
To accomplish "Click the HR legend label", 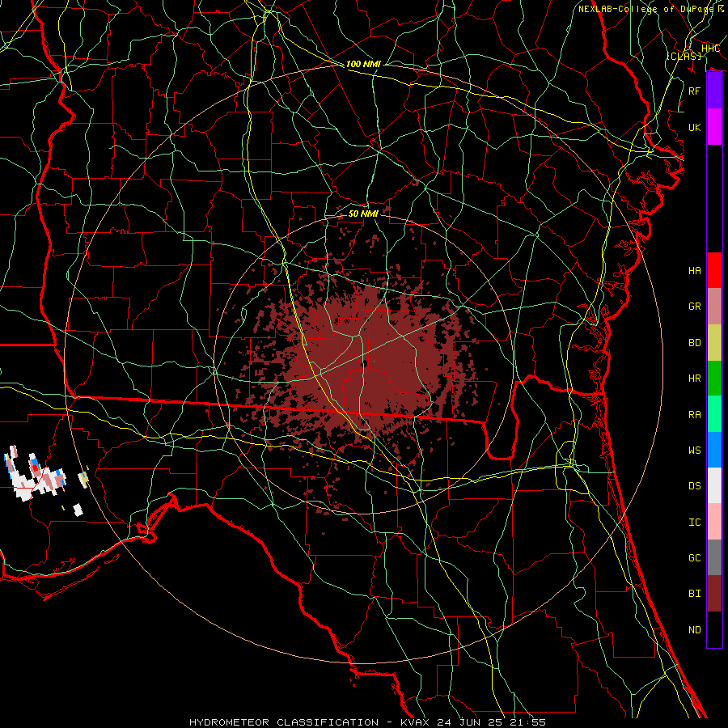I will tap(694, 379).
